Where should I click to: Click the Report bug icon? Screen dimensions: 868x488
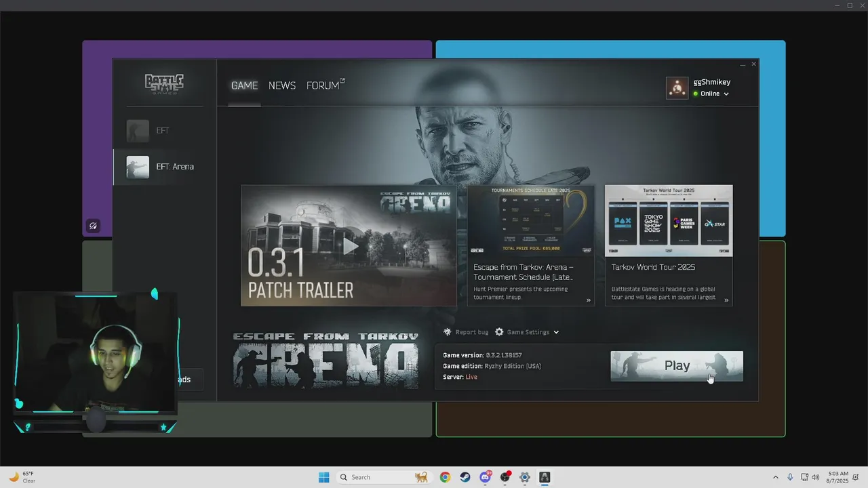point(447,332)
